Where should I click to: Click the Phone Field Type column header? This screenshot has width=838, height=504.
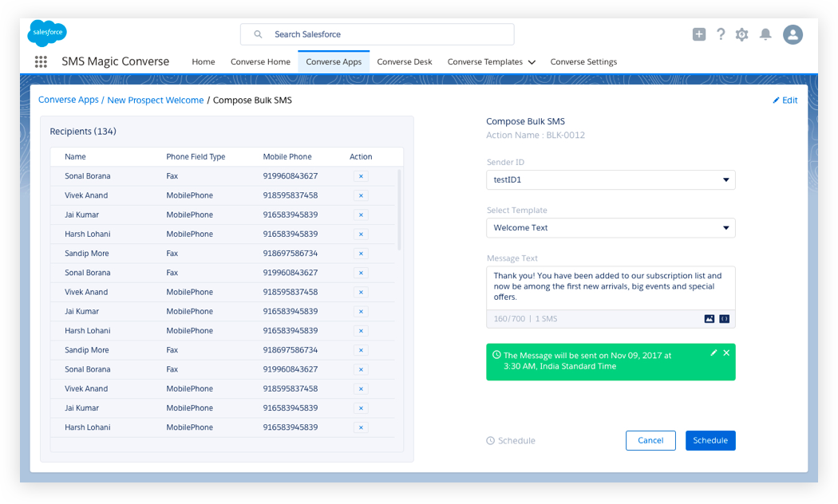[x=196, y=156]
